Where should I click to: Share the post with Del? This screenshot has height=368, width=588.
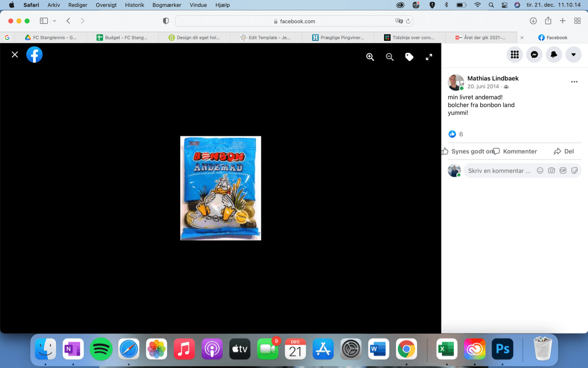tap(563, 151)
